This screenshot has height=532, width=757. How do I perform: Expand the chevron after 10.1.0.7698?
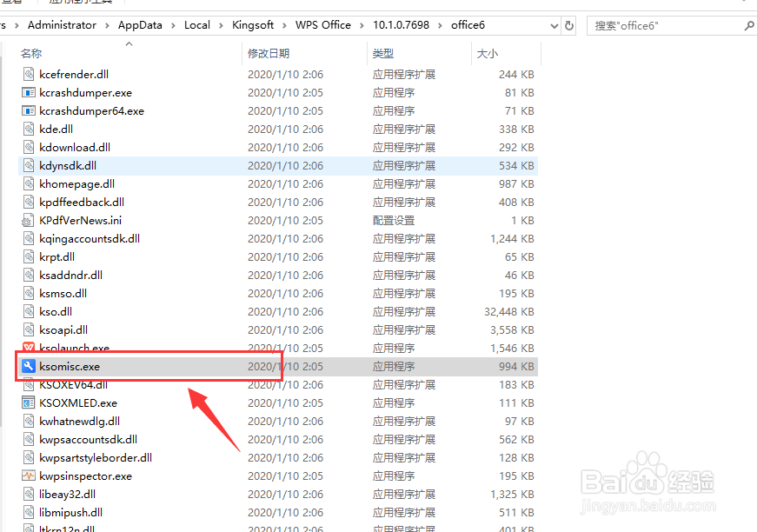point(440,25)
